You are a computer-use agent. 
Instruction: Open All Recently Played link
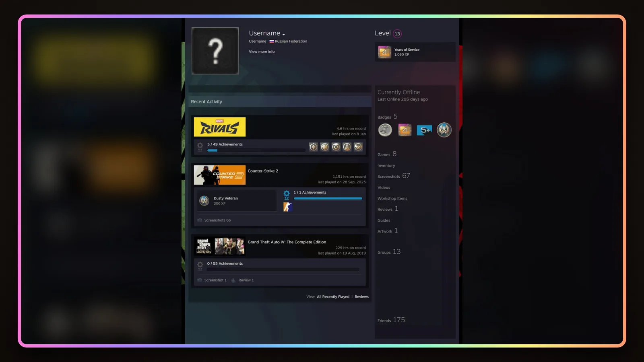coord(333,297)
